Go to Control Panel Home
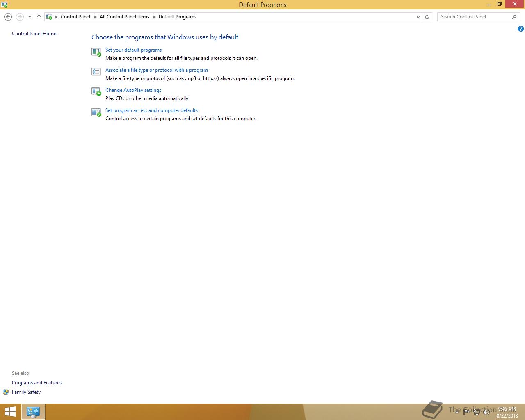 (x=34, y=34)
